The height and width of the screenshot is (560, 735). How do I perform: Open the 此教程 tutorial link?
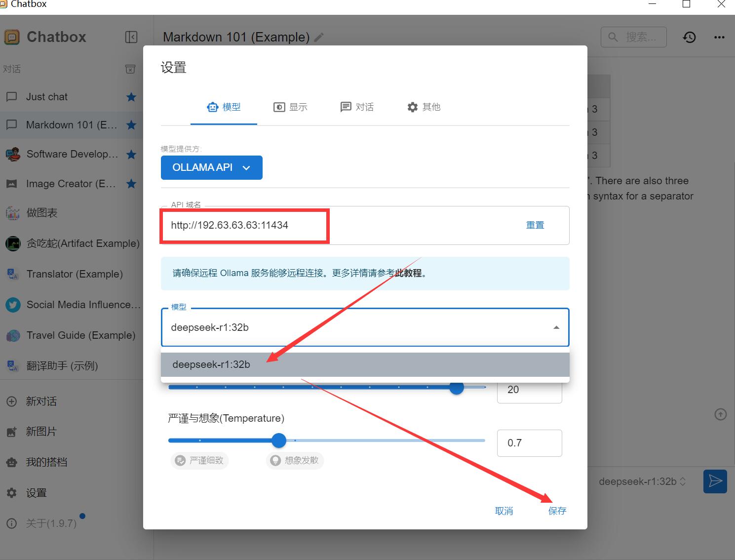pyautogui.click(x=408, y=273)
